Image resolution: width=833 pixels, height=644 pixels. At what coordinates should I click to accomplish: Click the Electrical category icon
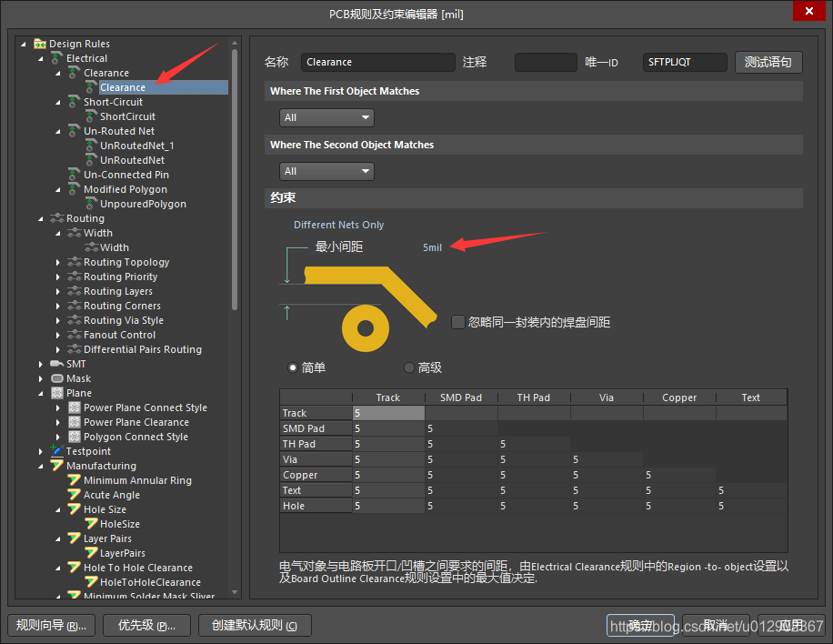[57, 58]
